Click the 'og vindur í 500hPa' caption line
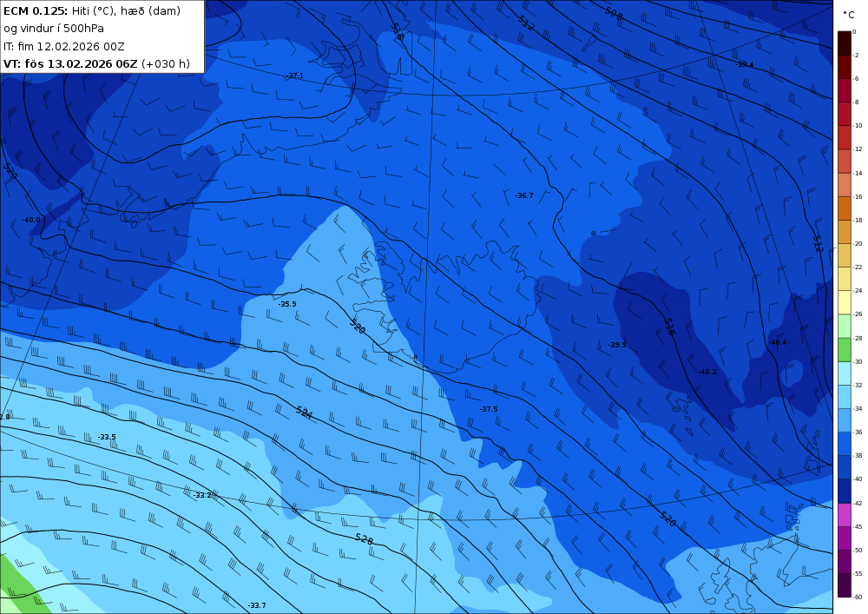868x614 pixels. click(x=54, y=29)
